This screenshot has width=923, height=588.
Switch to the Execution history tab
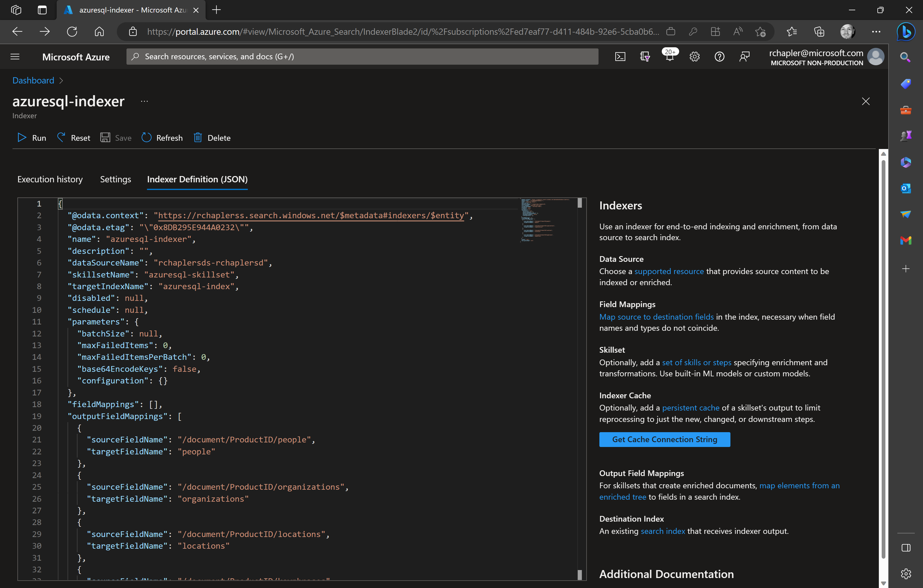pos(50,179)
